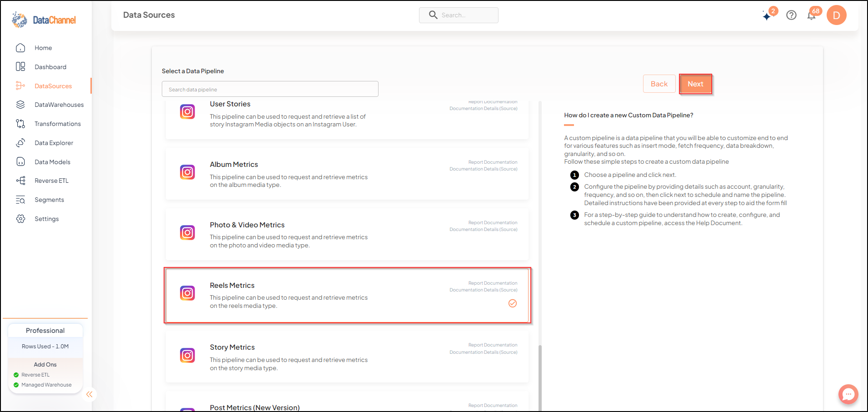Open Documentation Details (Source) for Reels Metrics
This screenshot has height=412, width=868.
(484, 290)
